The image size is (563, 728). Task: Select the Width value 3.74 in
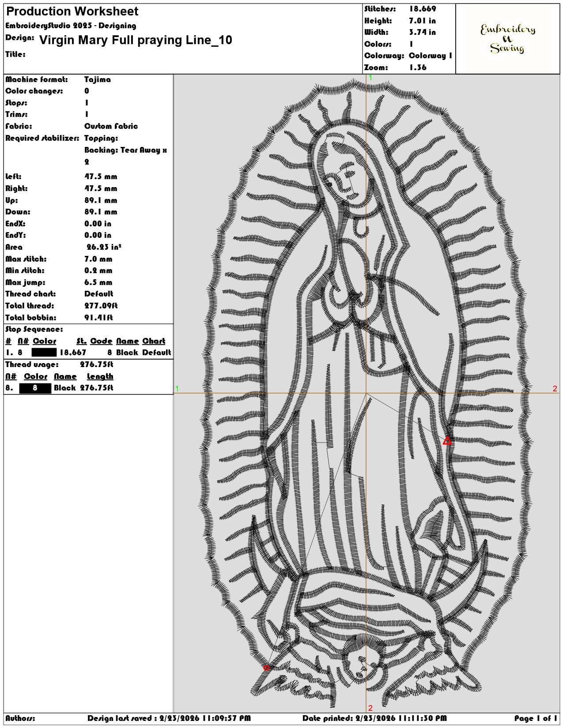coord(423,32)
